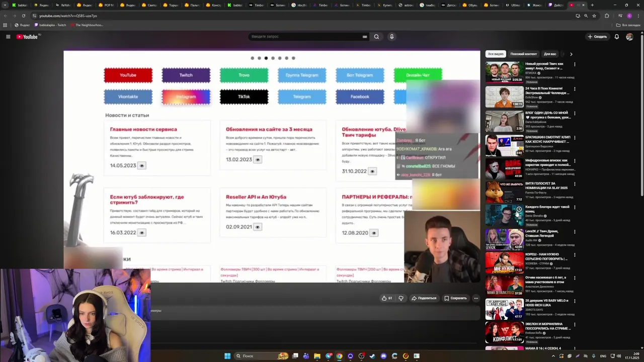This screenshot has height=362, width=644.
Task: Click the 'Поделиться' share button
Action: coord(424,298)
